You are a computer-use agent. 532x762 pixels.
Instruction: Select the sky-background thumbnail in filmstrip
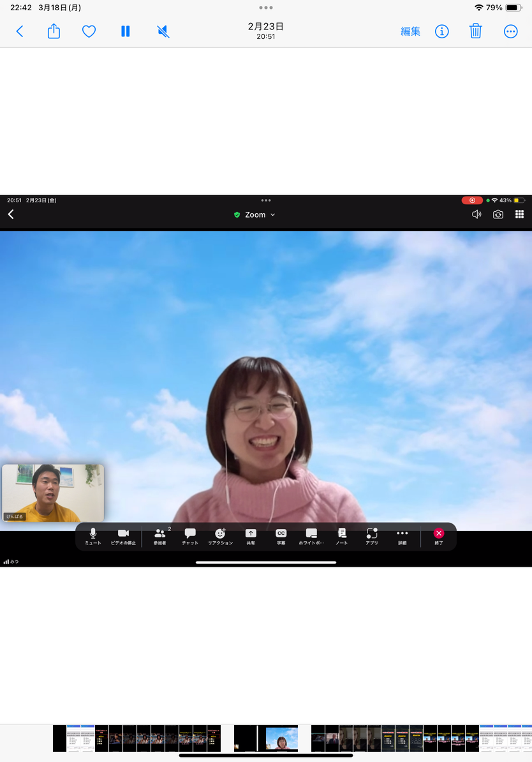281,738
